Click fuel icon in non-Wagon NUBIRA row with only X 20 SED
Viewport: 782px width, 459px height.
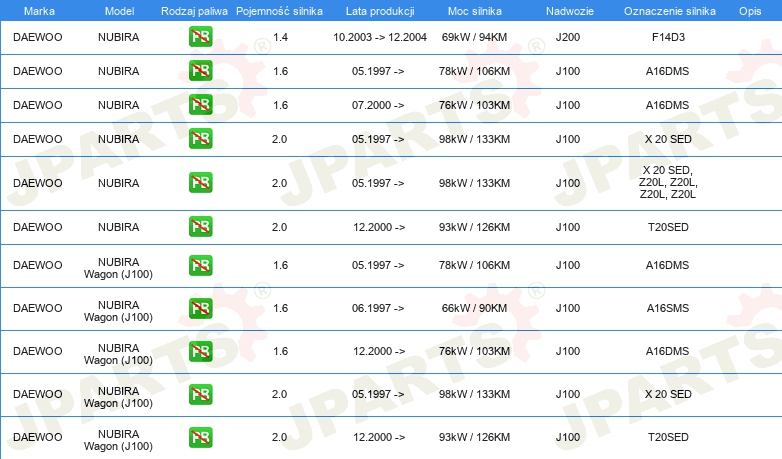(x=200, y=138)
